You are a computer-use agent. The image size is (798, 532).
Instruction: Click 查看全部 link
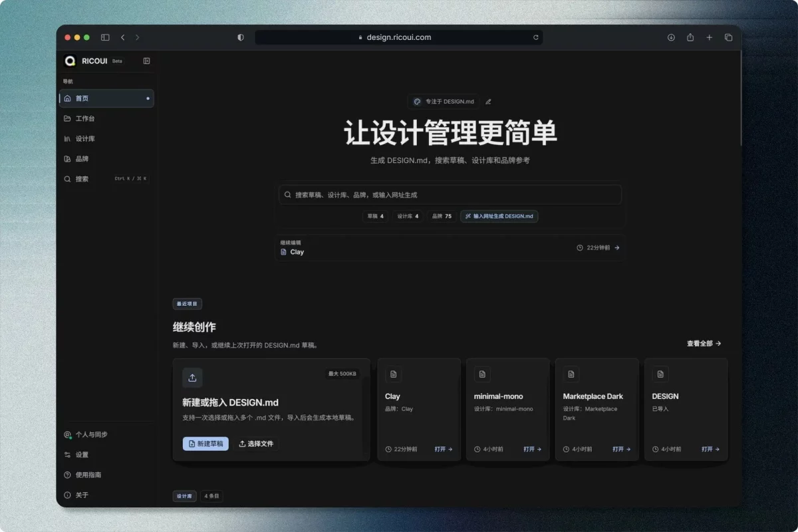(704, 344)
